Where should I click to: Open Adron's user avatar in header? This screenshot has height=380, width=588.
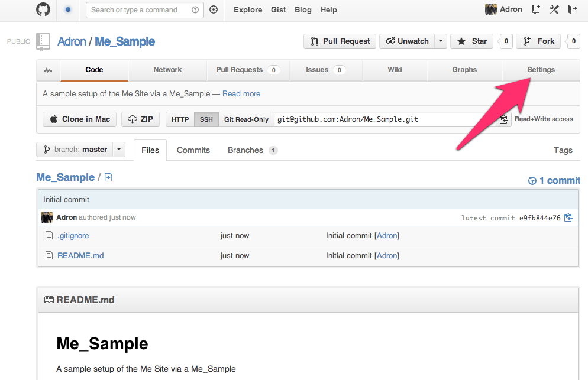(491, 9)
